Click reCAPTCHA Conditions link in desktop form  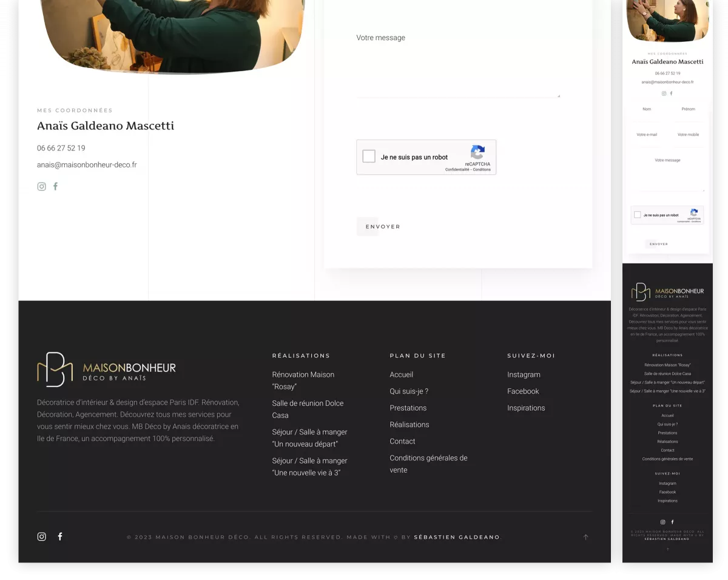tap(482, 170)
